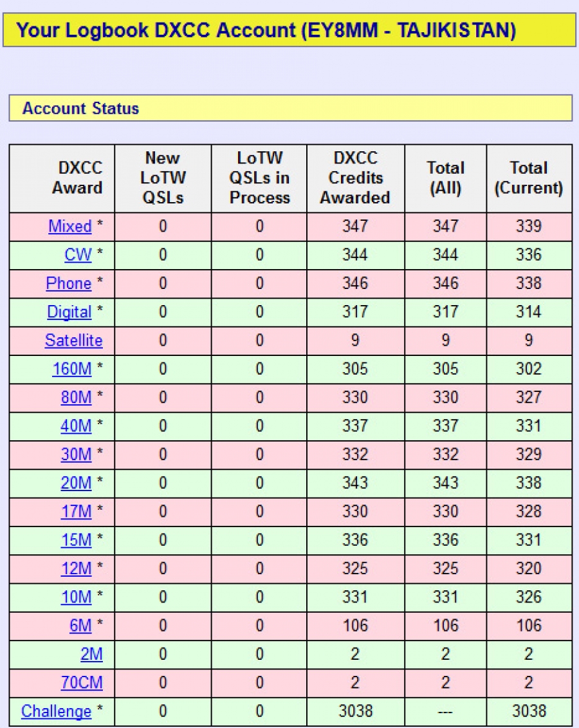Open the 10M band award link
The width and height of the screenshot is (579, 728).
click(77, 597)
